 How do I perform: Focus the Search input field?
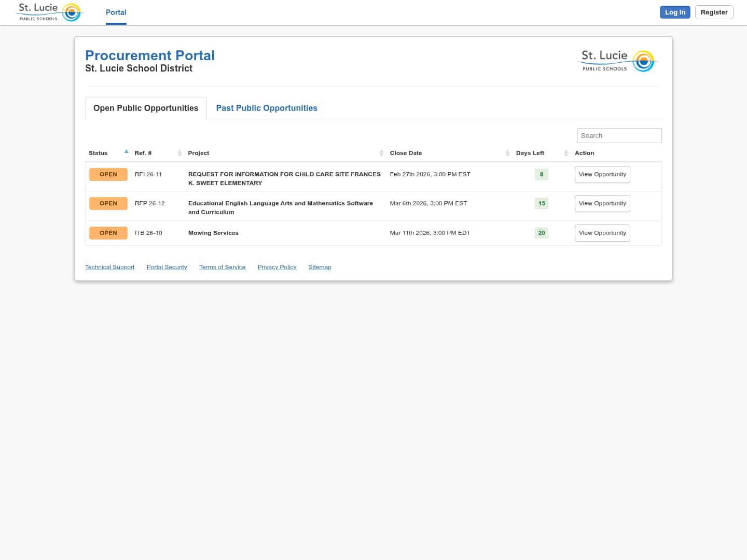pos(619,136)
